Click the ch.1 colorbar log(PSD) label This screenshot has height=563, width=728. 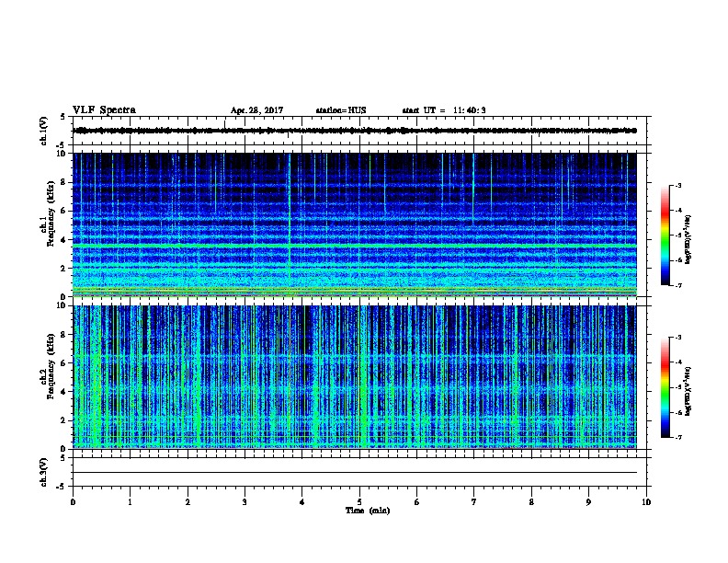688,239
